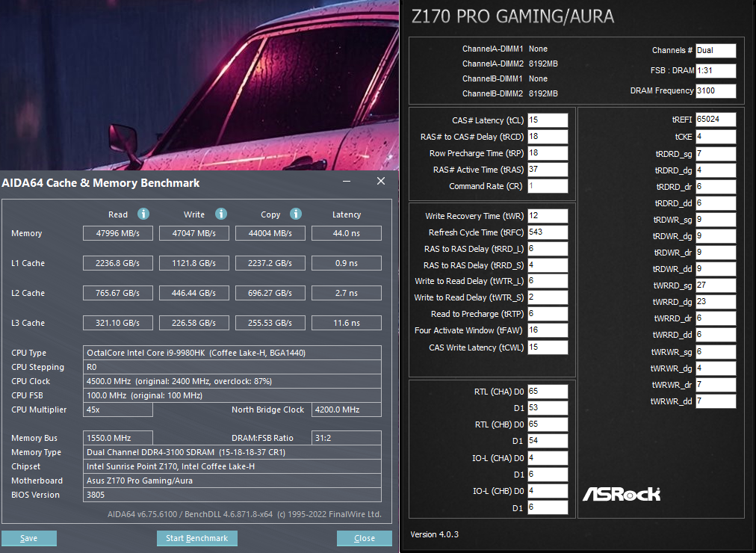Click the CPU Clock 4500.0 MHz field
Viewport: 756px width, 553px height.
(232, 381)
